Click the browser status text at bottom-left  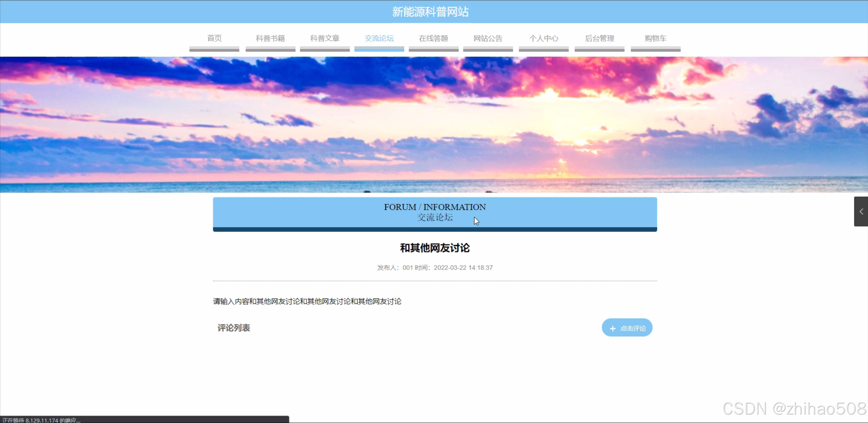point(41,420)
